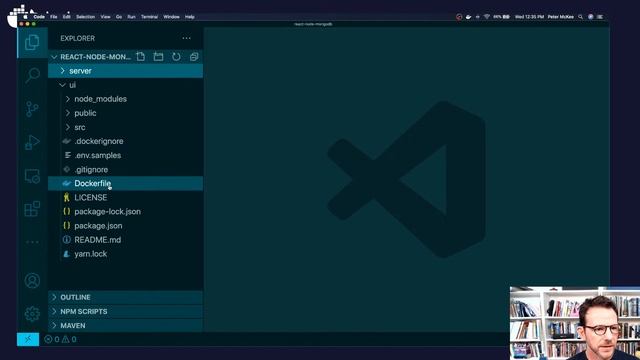
Task: Click the remote window indicator in status bar
Action: click(28, 339)
